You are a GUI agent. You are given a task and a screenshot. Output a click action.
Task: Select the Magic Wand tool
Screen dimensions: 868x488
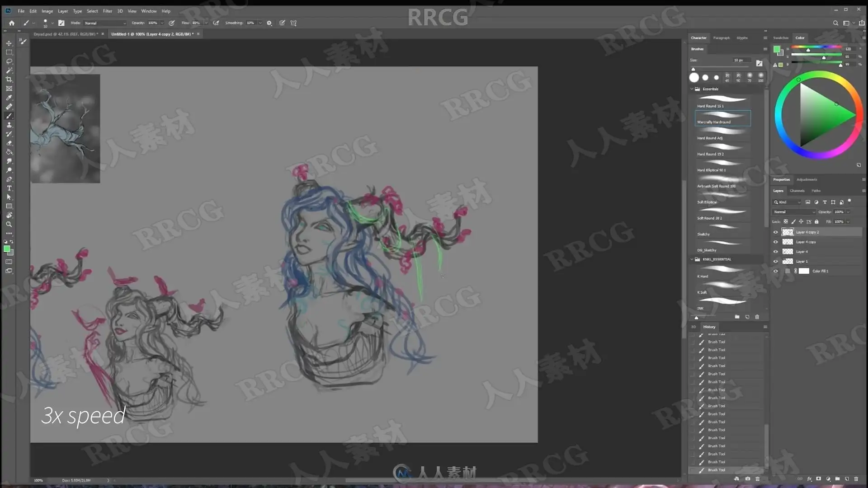9,70
